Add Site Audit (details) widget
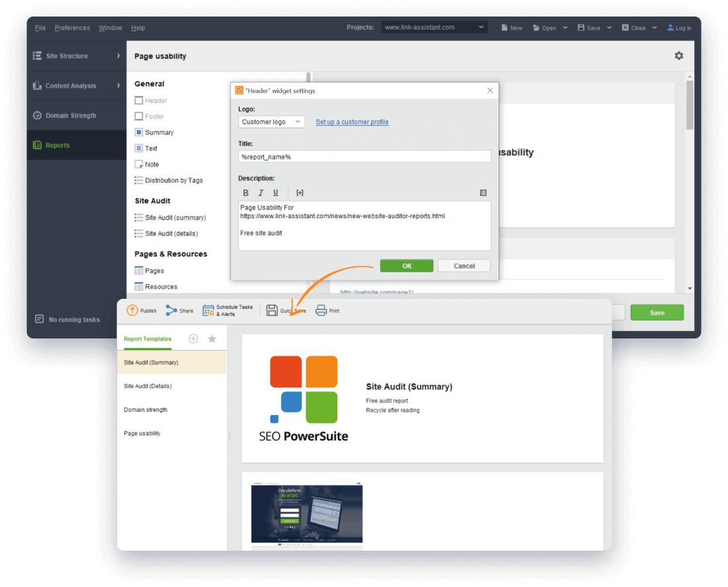The height and width of the screenshot is (587, 728). [166, 233]
